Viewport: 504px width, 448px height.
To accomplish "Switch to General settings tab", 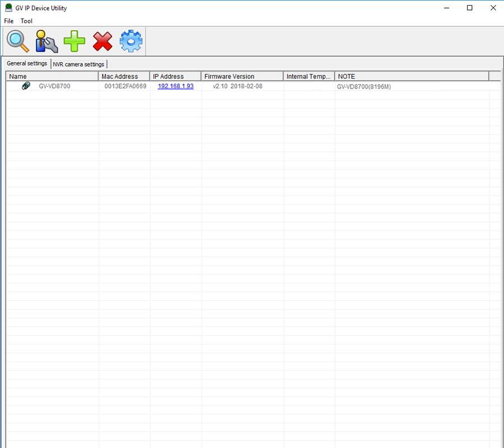I will coord(27,63).
